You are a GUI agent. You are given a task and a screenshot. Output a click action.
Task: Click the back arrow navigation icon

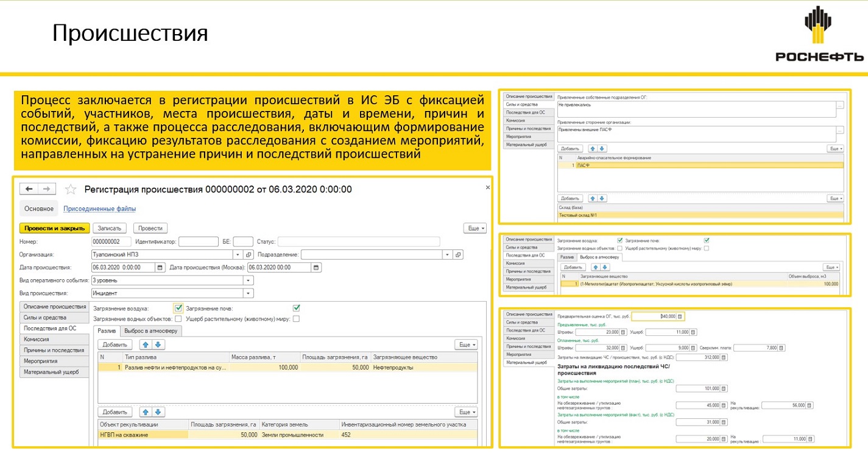[x=29, y=189]
